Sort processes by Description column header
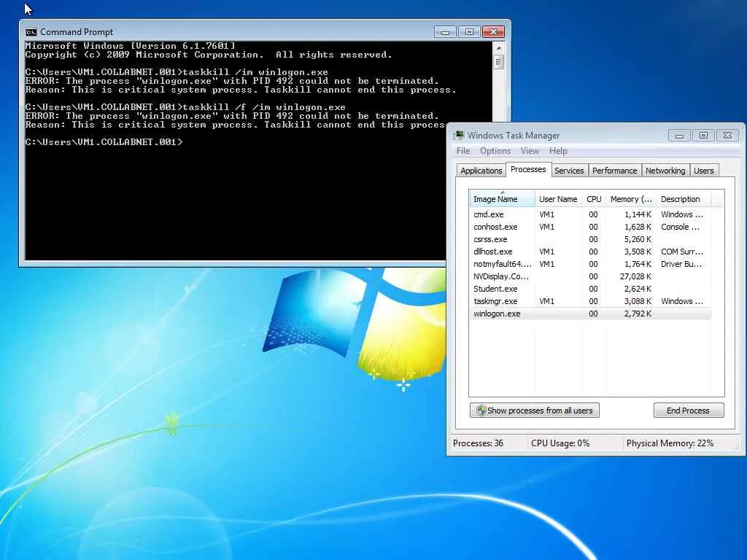747x560 pixels. (x=684, y=199)
